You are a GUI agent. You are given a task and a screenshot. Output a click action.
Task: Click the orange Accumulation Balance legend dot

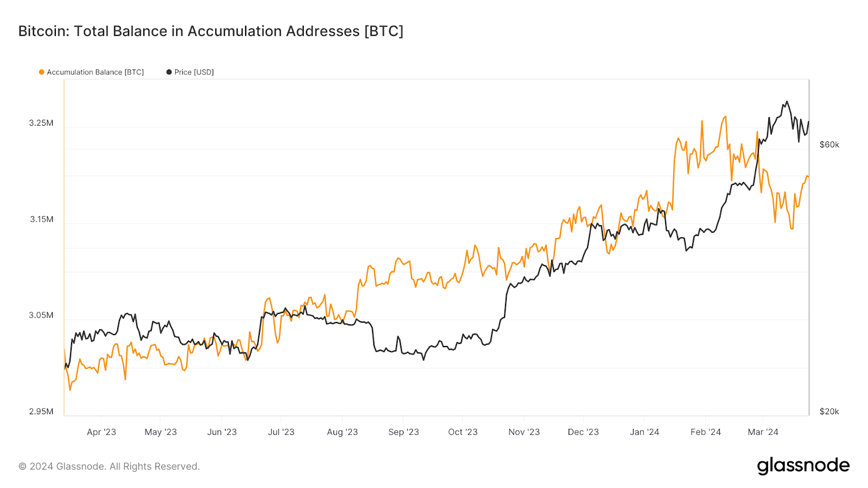pos(42,72)
